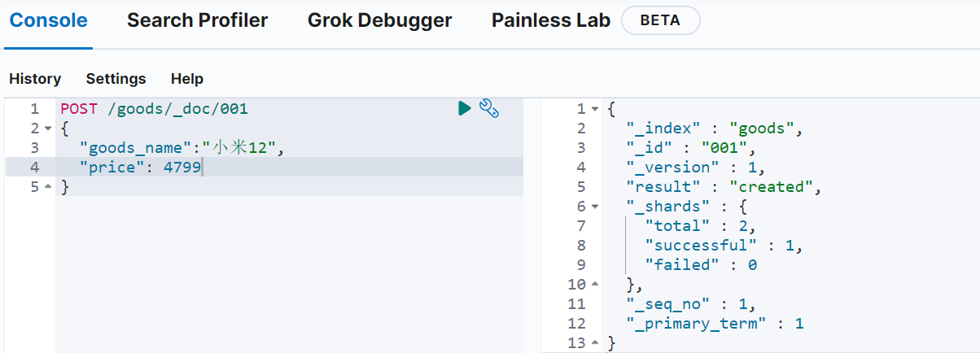The width and height of the screenshot is (980, 353).
Task: Select the Painless Lab tab
Action: pos(550,20)
